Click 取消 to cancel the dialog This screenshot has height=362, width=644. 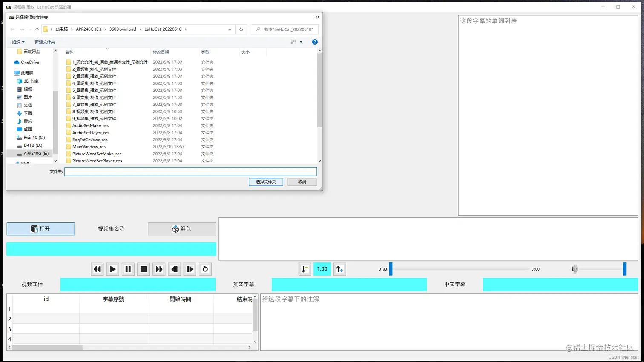click(302, 182)
